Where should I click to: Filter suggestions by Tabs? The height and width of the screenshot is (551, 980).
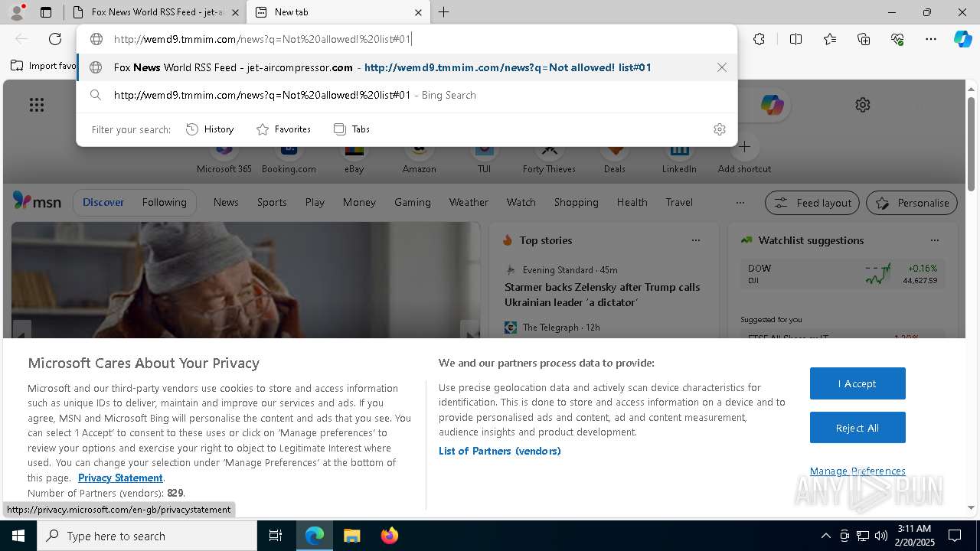point(352,129)
